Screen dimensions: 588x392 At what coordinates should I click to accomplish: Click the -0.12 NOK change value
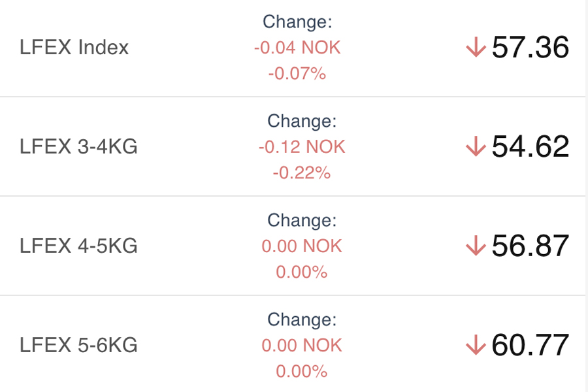click(x=301, y=147)
